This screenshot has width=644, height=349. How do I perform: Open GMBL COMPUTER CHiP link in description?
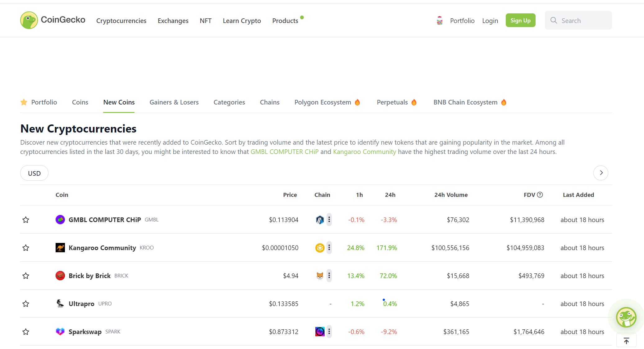(x=285, y=151)
